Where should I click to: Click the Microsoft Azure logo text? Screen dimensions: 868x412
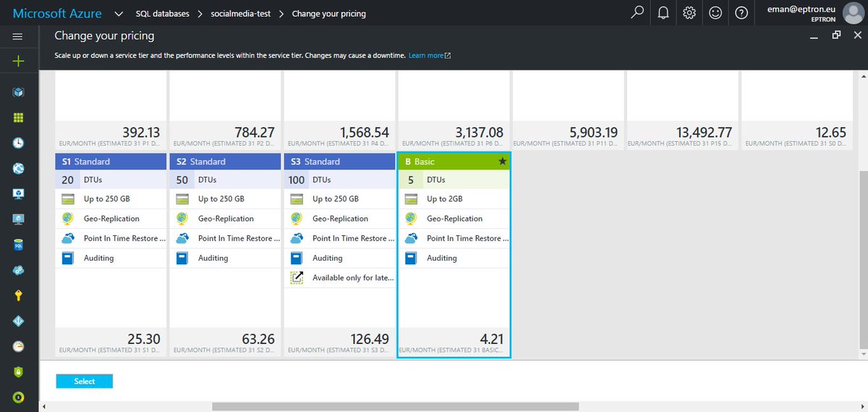click(57, 14)
